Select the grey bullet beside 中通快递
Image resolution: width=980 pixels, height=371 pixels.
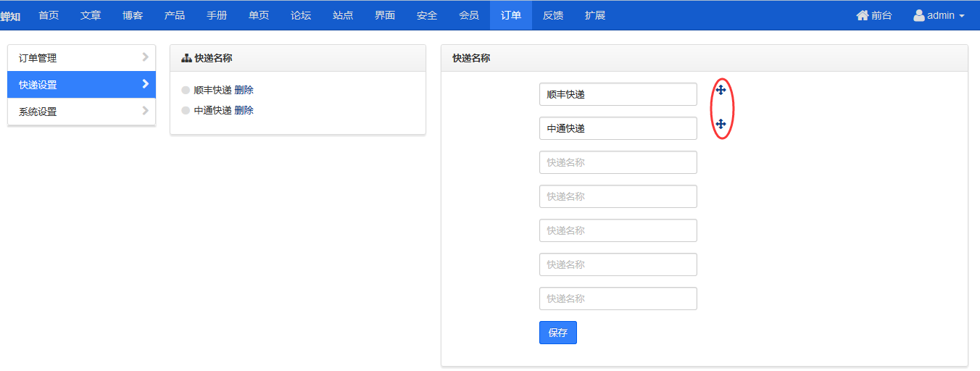186,111
